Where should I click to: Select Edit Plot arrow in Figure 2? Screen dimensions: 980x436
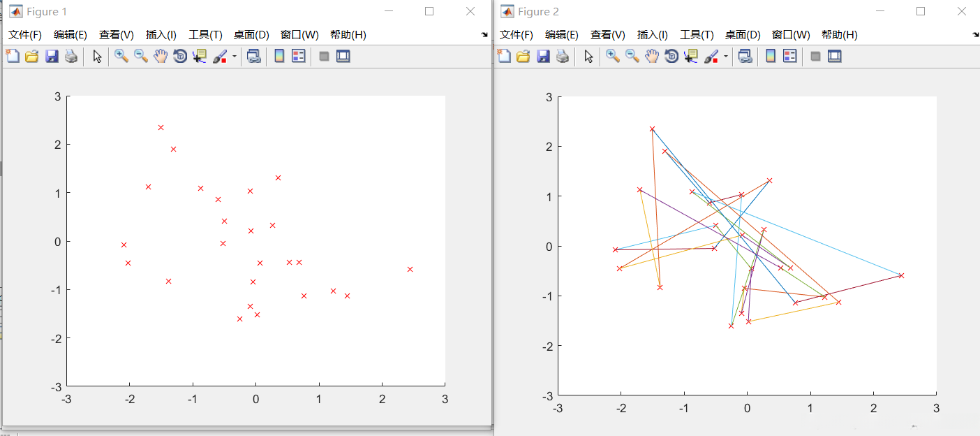pos(588,57)
